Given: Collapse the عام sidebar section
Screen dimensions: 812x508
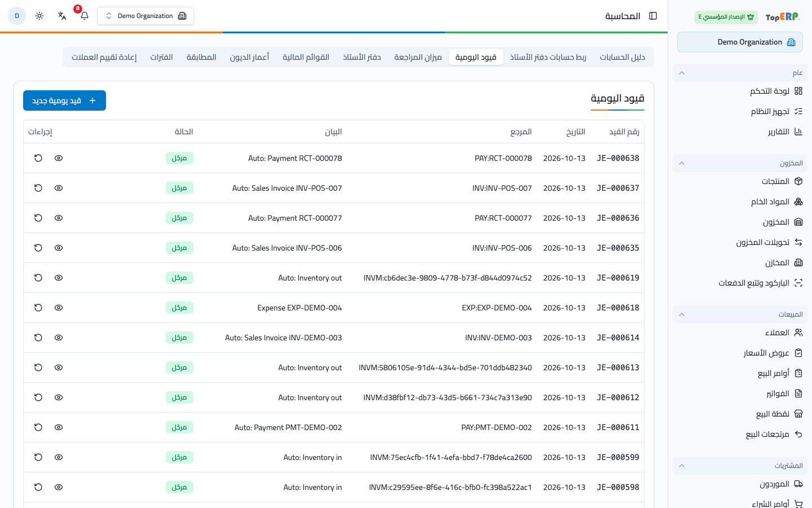Looking at the screenshot, I should point(740,73).
